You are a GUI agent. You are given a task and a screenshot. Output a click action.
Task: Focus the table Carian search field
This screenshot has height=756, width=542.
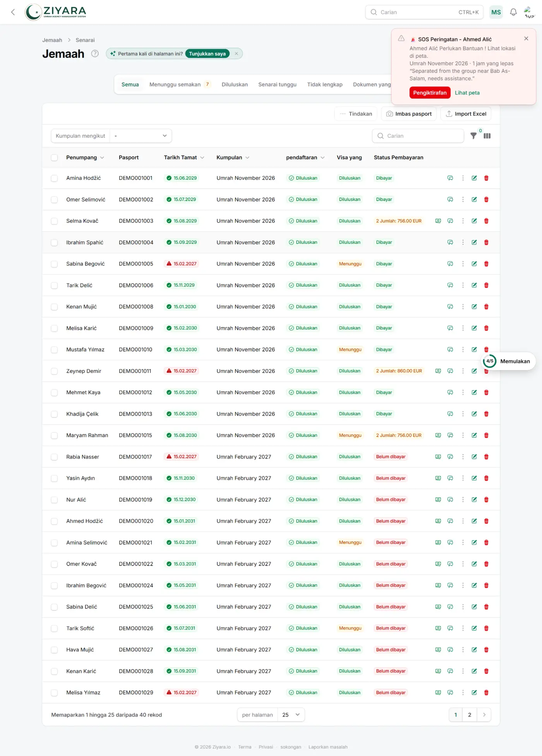coord(418,136)
